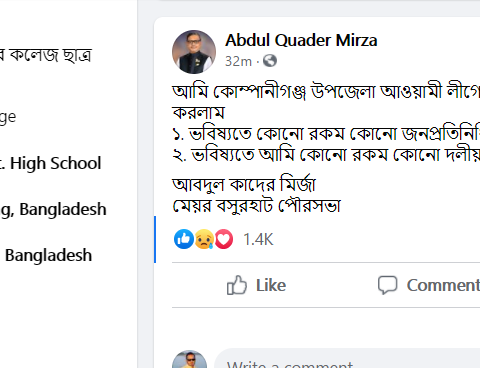Click the thumbs-up Like icon
480x368 pixels.
[237, 285]
